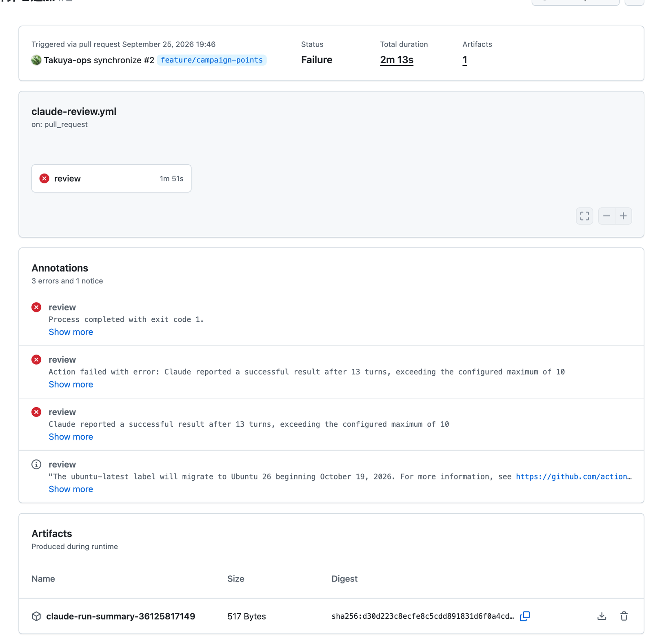The width and height of the screenshot is (653, 644).
Task: Click error icon beside 'Claude reported' annotation
Action: click(x=36, y=412)
